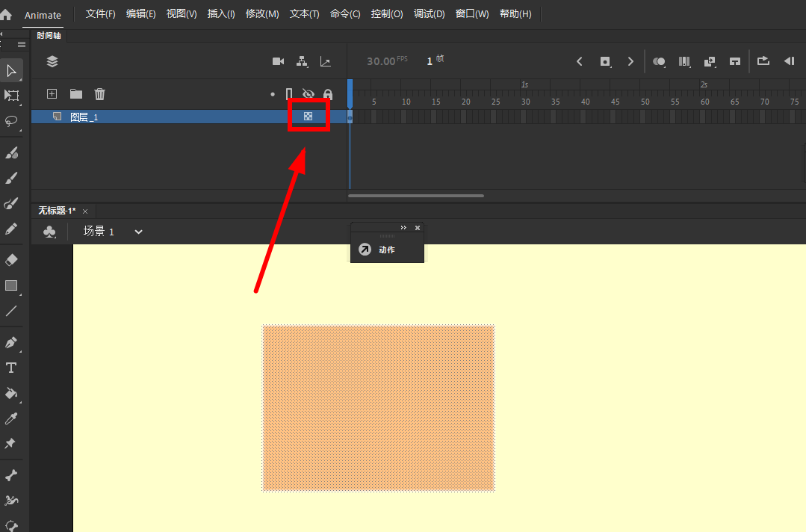The image size is (806, 532).
Task: Open the scene edit icon
Action: (x=49, y=232)
